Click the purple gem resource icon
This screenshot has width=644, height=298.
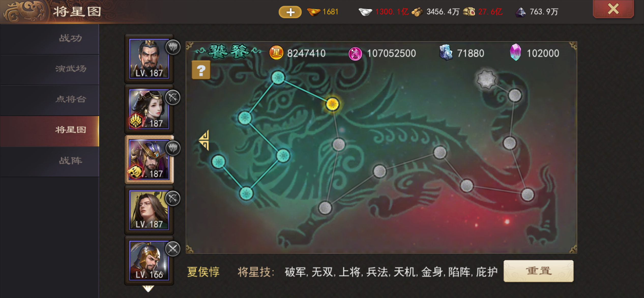pyautogui.click(x=516, y=52)
